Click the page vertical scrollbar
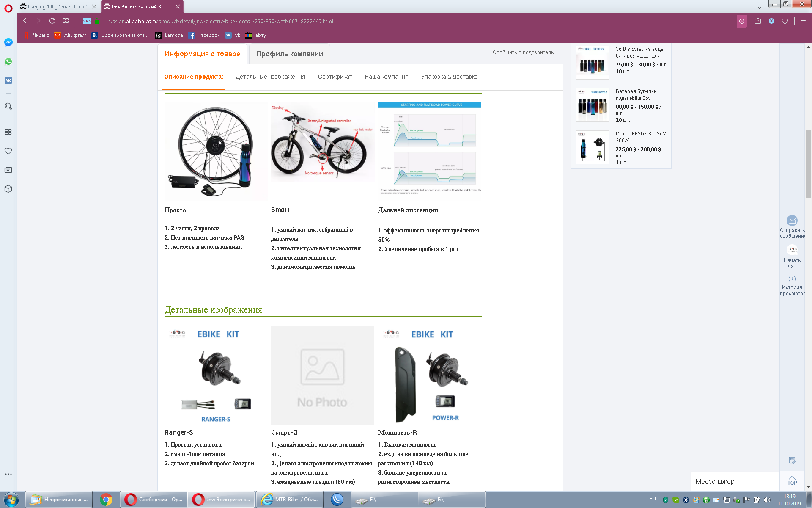 pyautogui.click(x=808, y=163)
